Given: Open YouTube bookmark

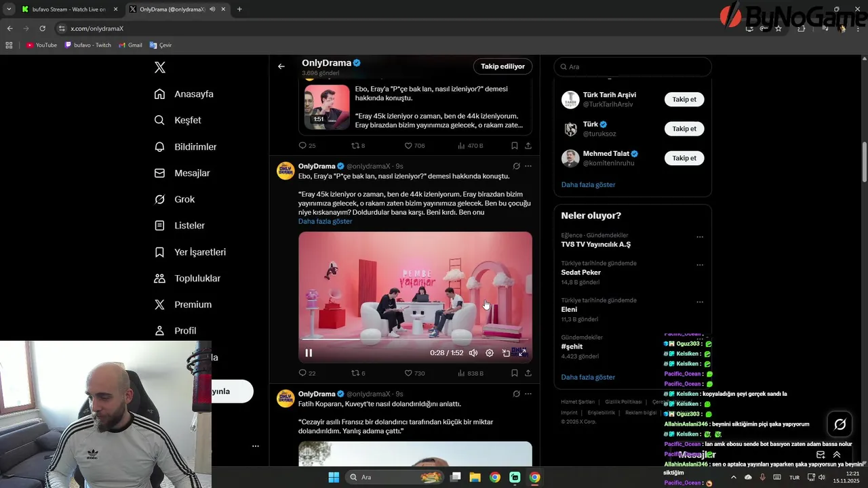Looking at the screenshot, I should pyautogui.click(x=41, y=45).
